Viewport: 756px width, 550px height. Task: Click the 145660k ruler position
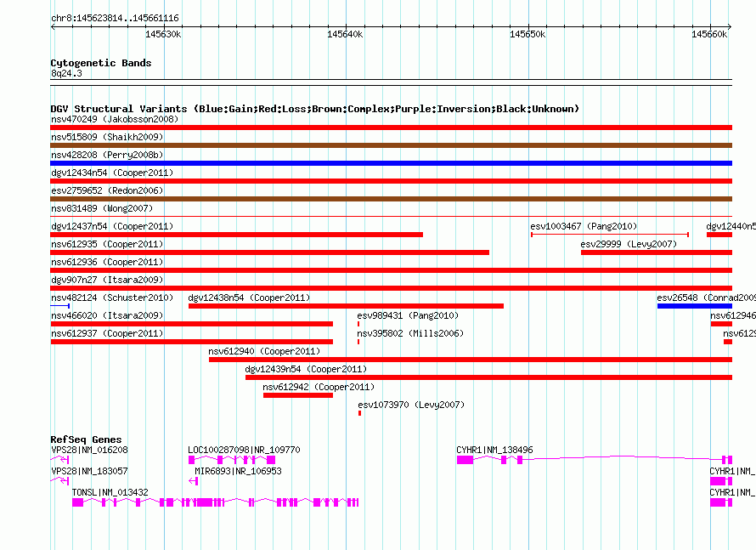tap(710, 34)
